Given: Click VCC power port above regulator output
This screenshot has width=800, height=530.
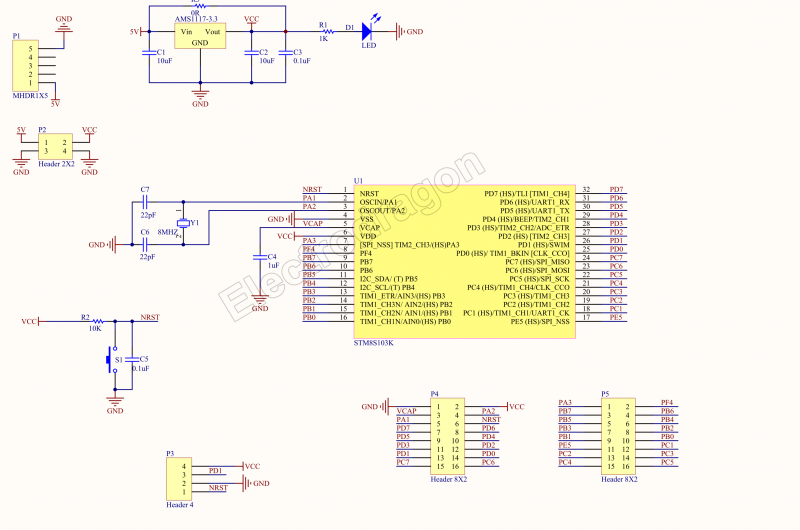Looking at the screenshot, I should (251, 20).
